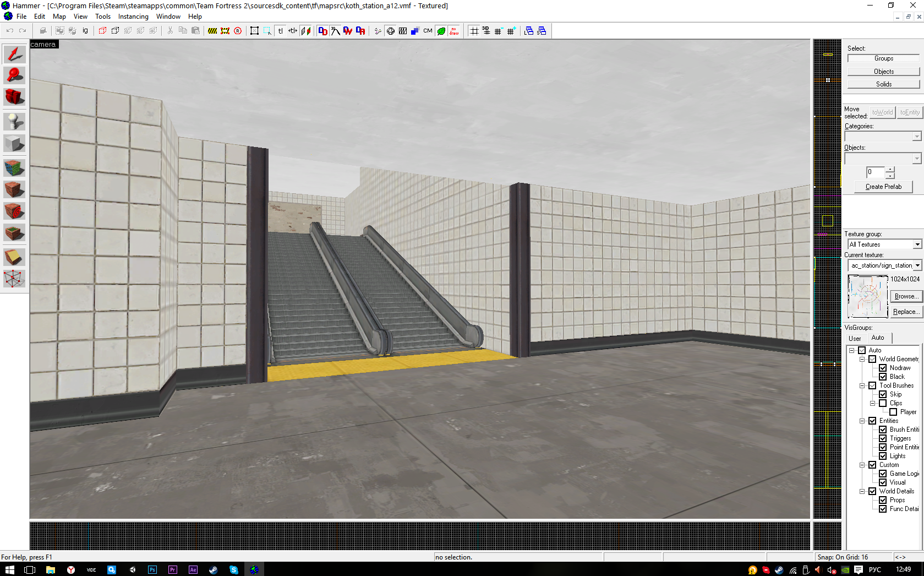Toggle Texture Lock (tl icon)
Viewport: 924px width, 576px height.
tap(280, 31)
